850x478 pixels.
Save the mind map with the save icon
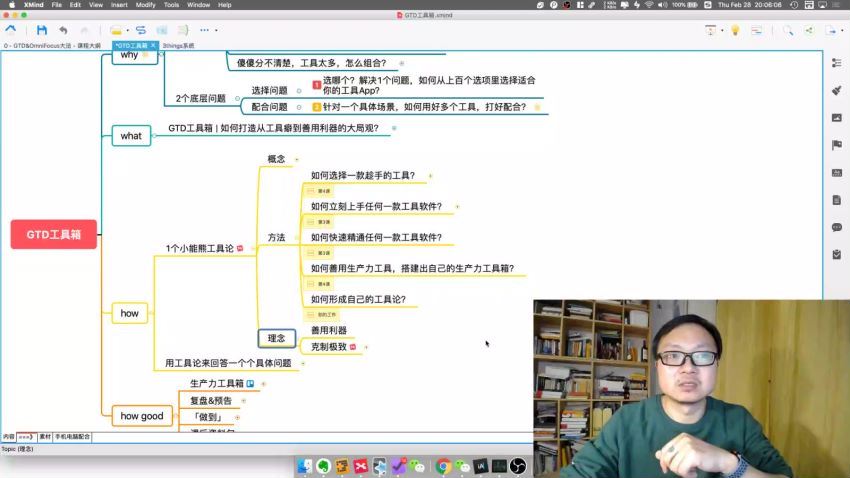pos(42,30)
